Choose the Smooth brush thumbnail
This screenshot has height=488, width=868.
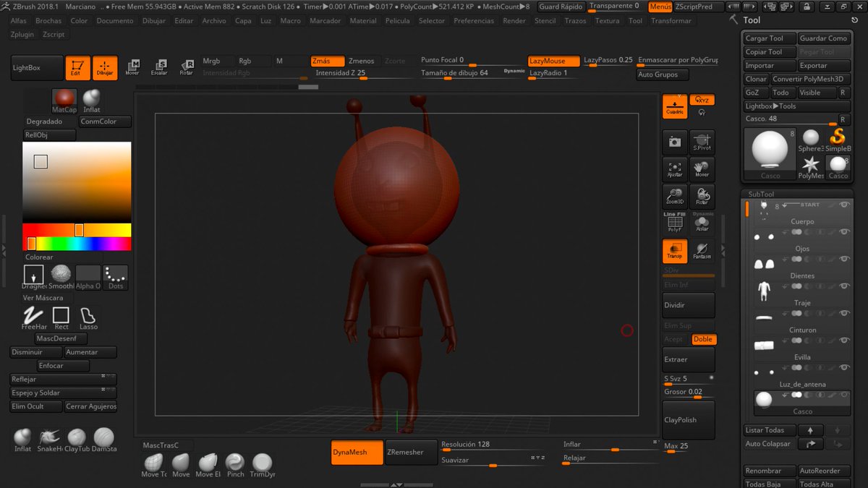pos(61,277)
